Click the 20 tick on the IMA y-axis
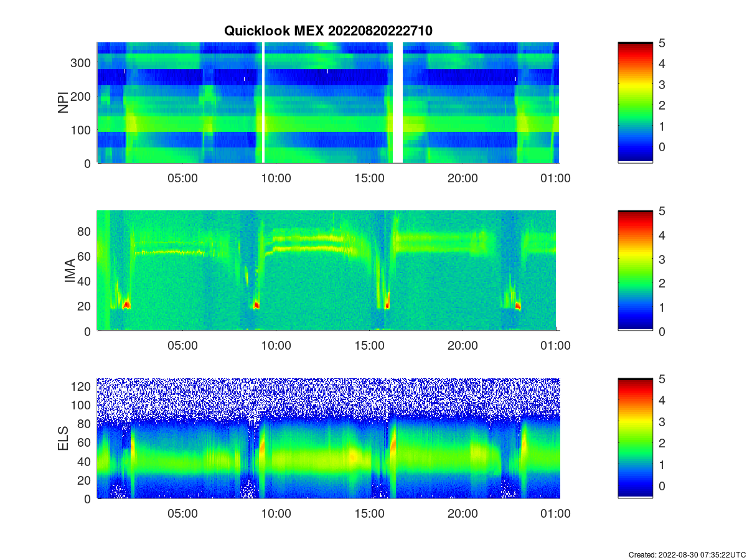 85,306
